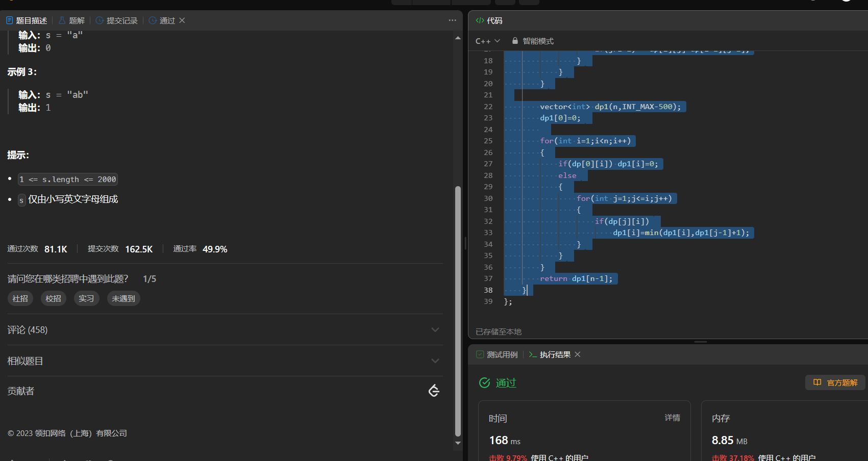Click the description panel scrollbar thumb

(458, 311)
